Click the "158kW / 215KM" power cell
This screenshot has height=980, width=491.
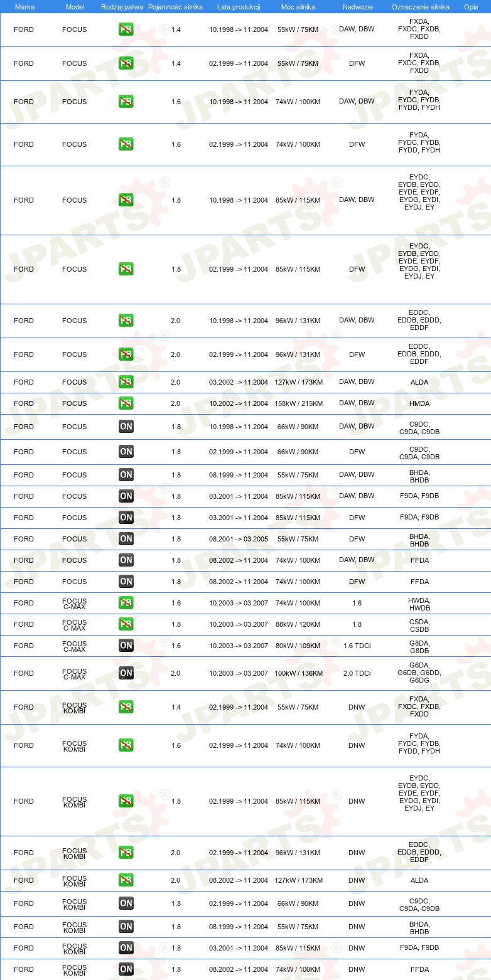click(x=298, y=403)
